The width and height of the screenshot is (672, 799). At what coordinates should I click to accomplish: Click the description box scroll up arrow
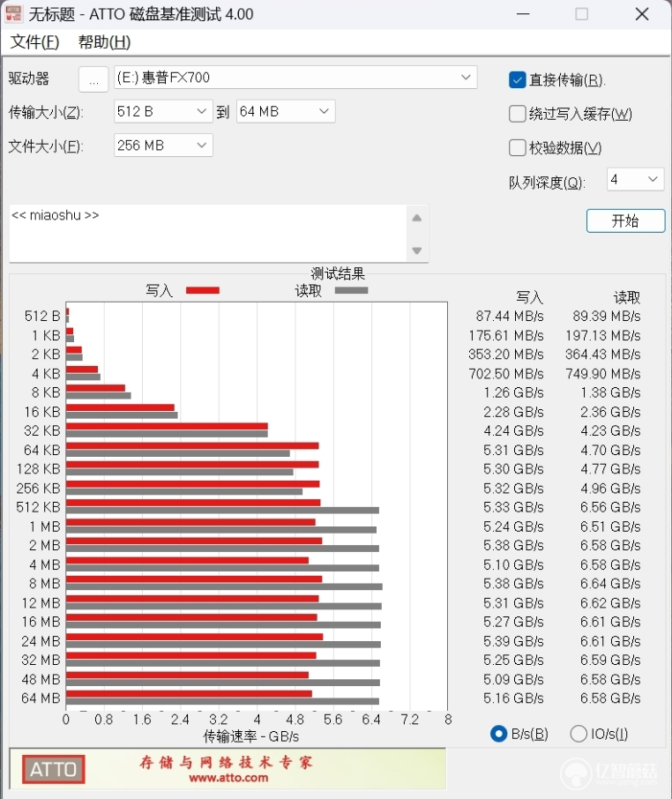(417, 218)
